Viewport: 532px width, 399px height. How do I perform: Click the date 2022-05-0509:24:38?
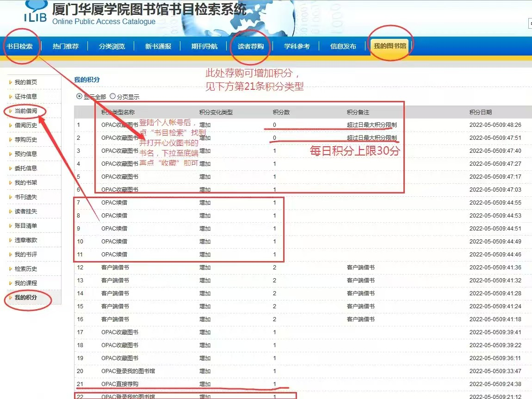pos(495,384)
